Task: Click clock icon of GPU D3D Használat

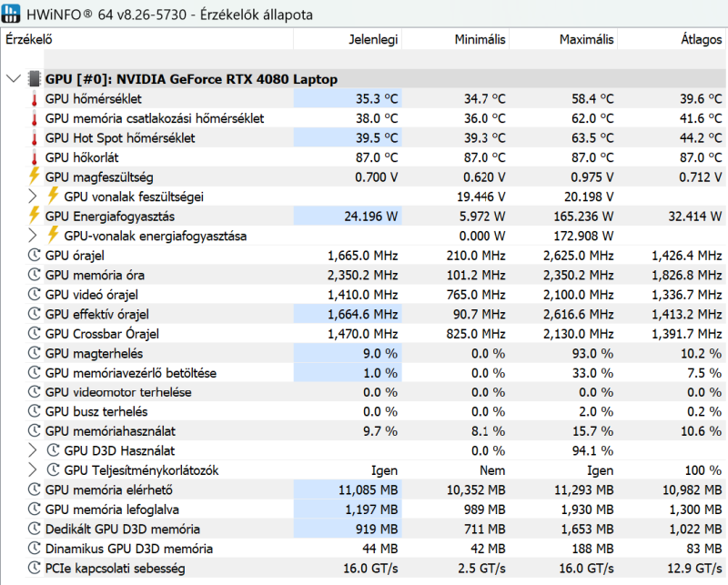Action: tap(54, 449)
